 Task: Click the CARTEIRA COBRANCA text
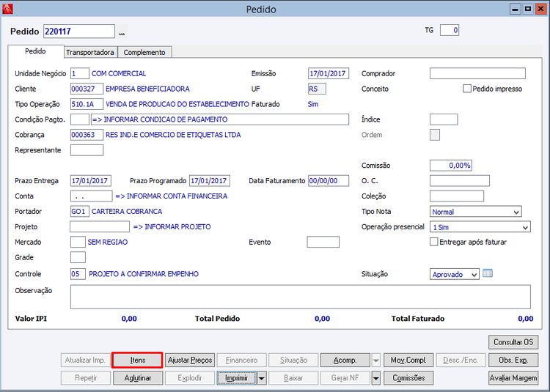pos(127,212)
